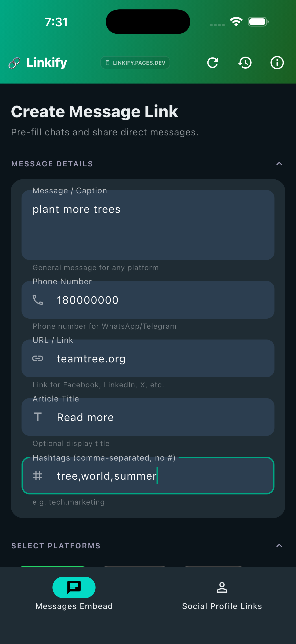Click the first platform pill under SELECT PLATFORMS
The width and height of the screenshot is (296, 644).
tap(53, 567)
